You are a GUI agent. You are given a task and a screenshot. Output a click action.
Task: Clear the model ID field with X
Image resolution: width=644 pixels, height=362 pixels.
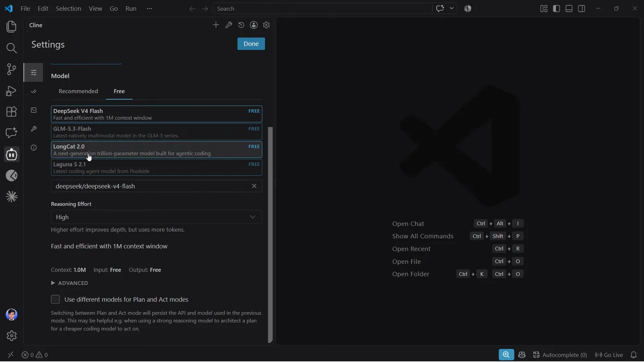(x=254, y=186)
